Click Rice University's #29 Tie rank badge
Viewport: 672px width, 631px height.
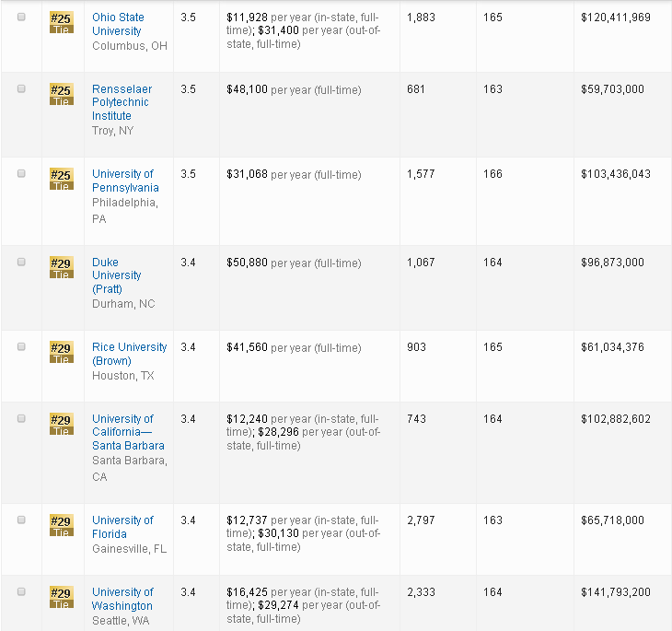pos(61,353)
